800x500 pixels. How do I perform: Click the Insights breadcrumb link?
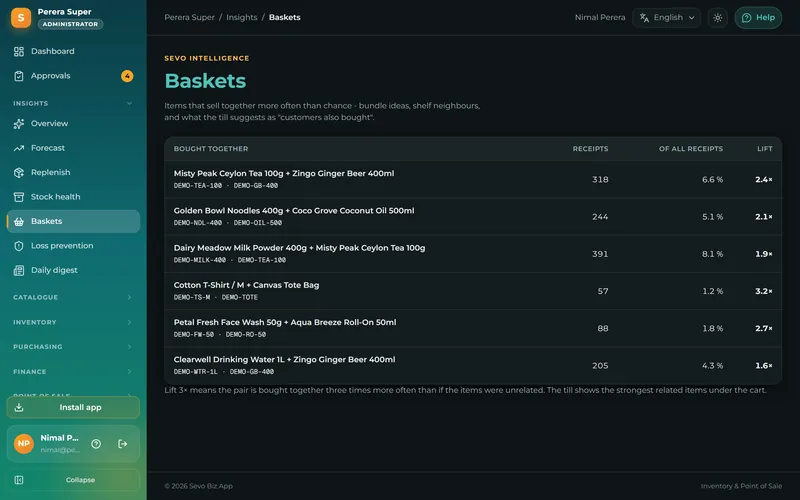click(241, 17)
